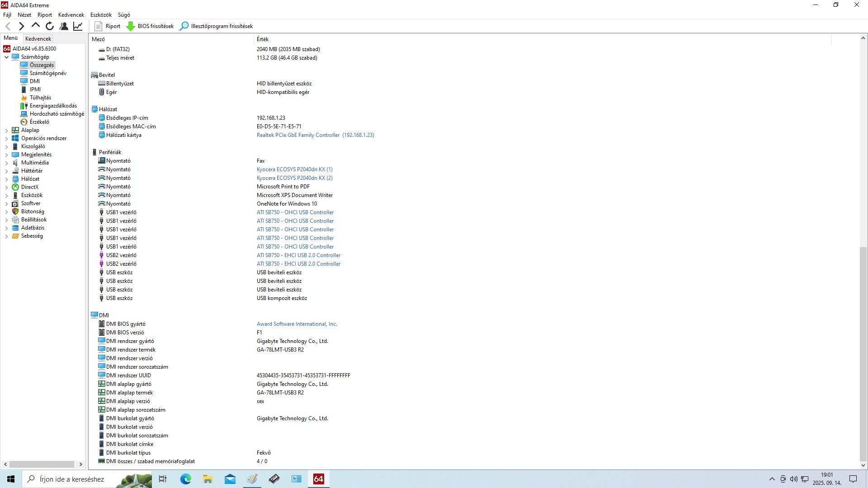Click the vertical scrollbar of the details pane

(863, 352)
